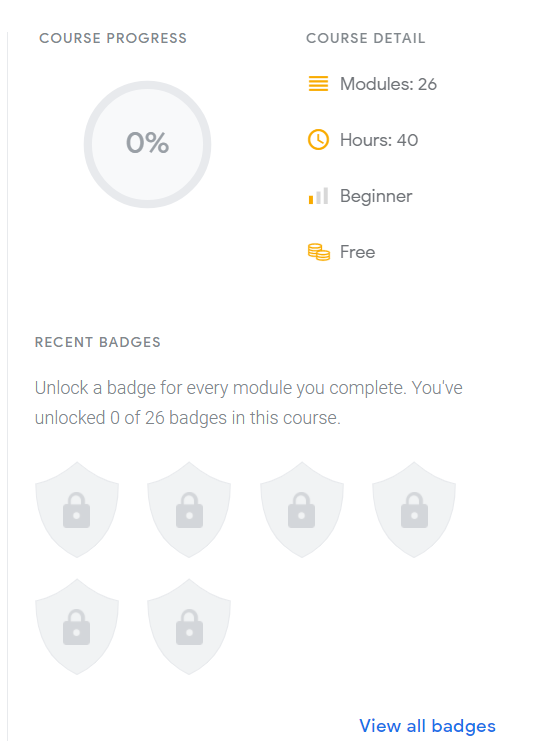Viewport: 545px width, 743px height.
Task: Click the Free price label
Action: (357, 252)
